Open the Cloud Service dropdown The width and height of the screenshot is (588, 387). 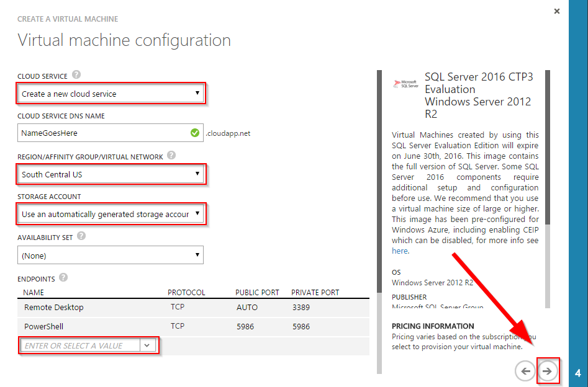[x=111, y=94]
